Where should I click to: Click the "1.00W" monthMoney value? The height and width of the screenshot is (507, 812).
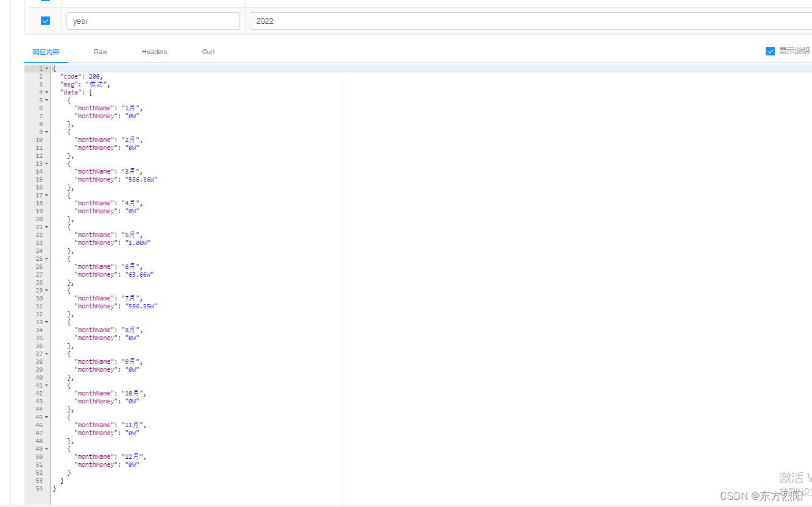pos(138,243)
